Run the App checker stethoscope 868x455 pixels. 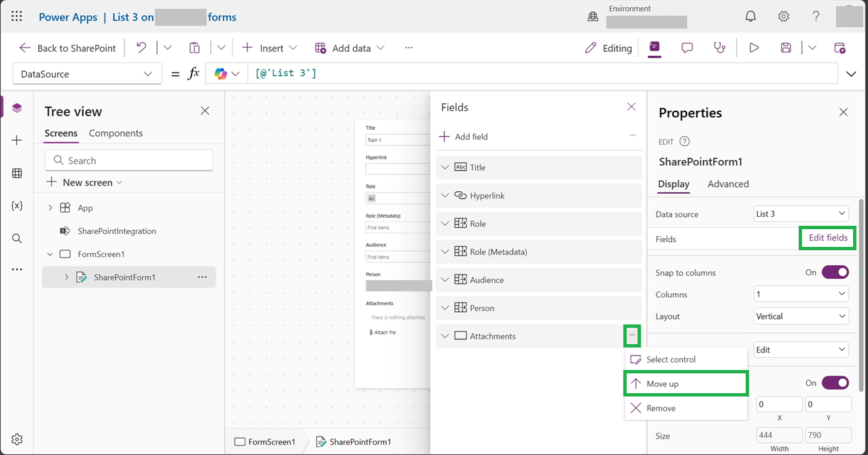719,48
